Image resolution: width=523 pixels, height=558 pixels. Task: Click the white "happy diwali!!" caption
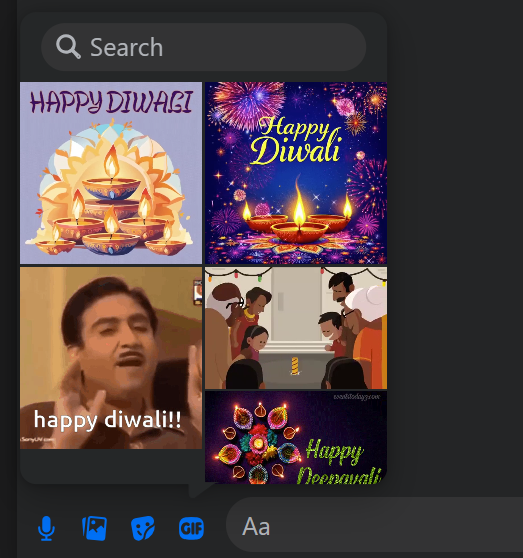click(107, 420)
